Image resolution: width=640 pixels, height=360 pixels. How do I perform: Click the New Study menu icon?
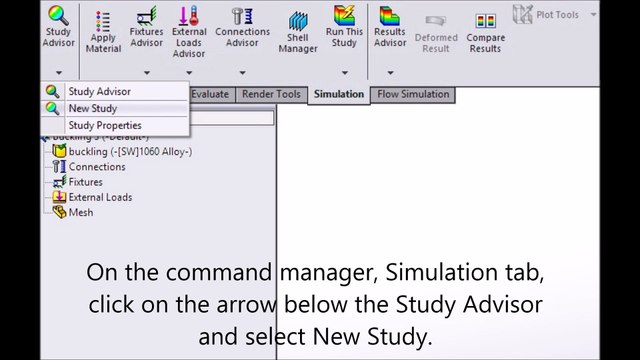(53, 109)
